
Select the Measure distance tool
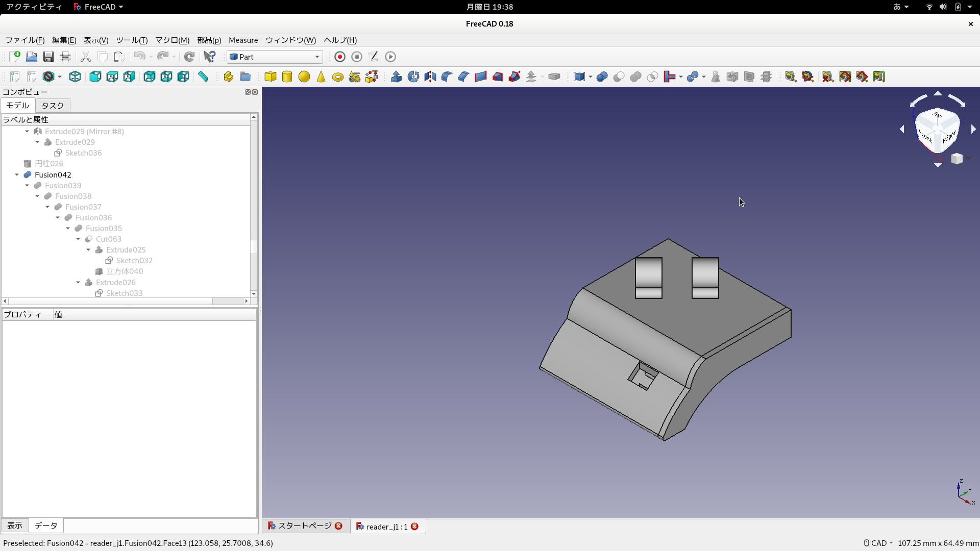(203, 77)
